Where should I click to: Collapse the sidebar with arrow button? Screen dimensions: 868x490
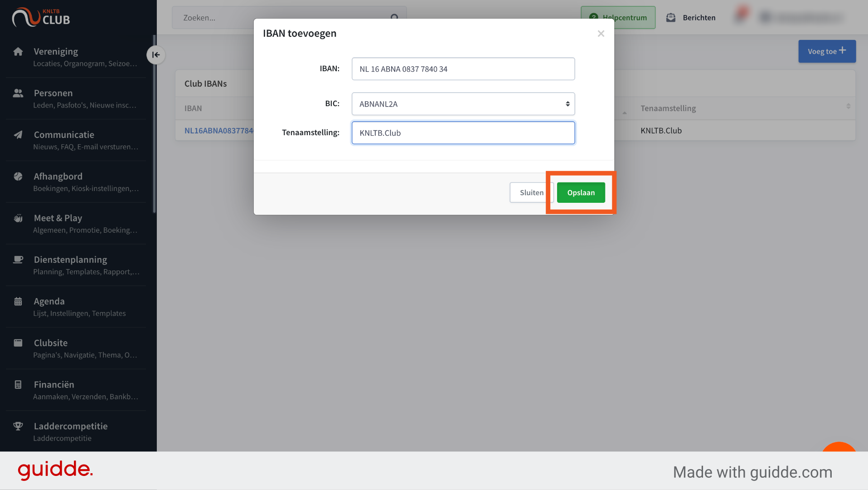click(155, 55)
